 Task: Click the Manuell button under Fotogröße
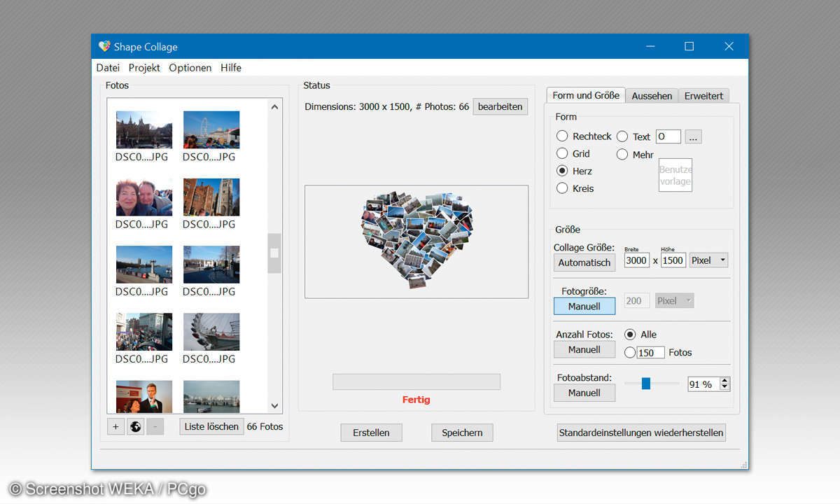(x=584, y=306)
